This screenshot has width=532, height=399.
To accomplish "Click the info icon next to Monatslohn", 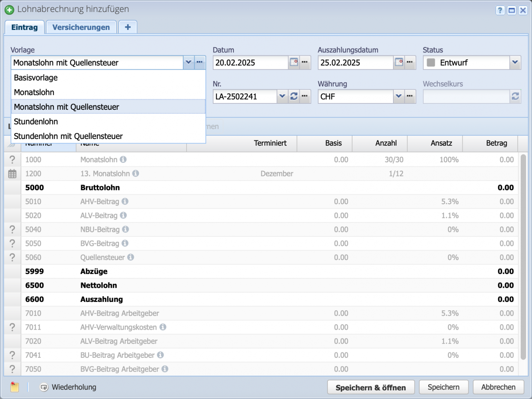I will coord(124,159).
